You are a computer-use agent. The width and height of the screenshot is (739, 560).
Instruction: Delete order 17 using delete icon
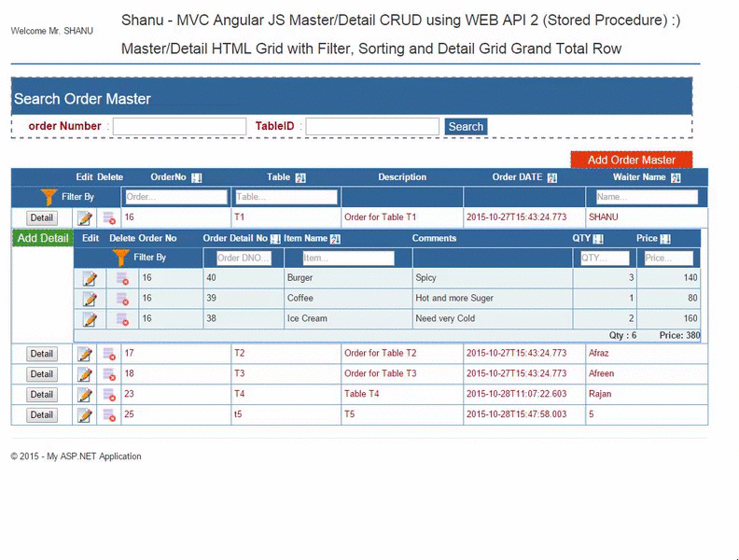click(109, 354)
